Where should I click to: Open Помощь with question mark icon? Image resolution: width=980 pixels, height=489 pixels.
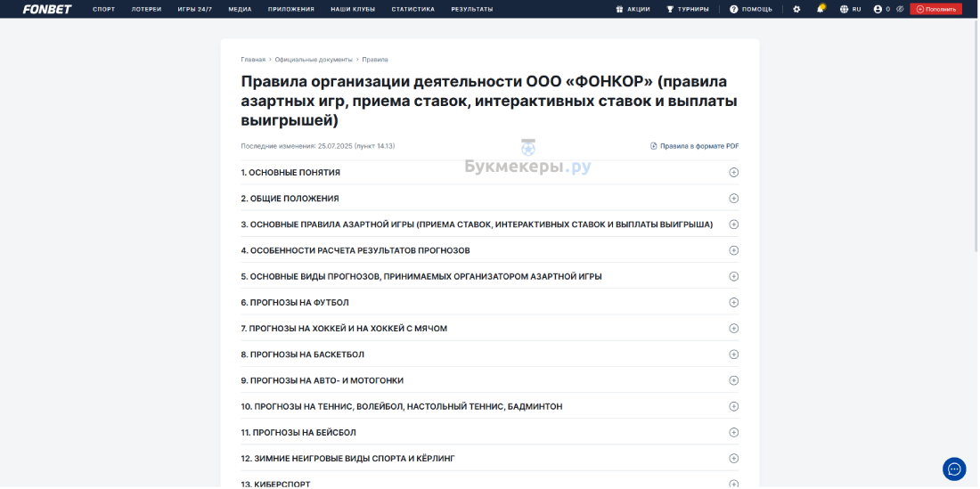tap(751, 10)
